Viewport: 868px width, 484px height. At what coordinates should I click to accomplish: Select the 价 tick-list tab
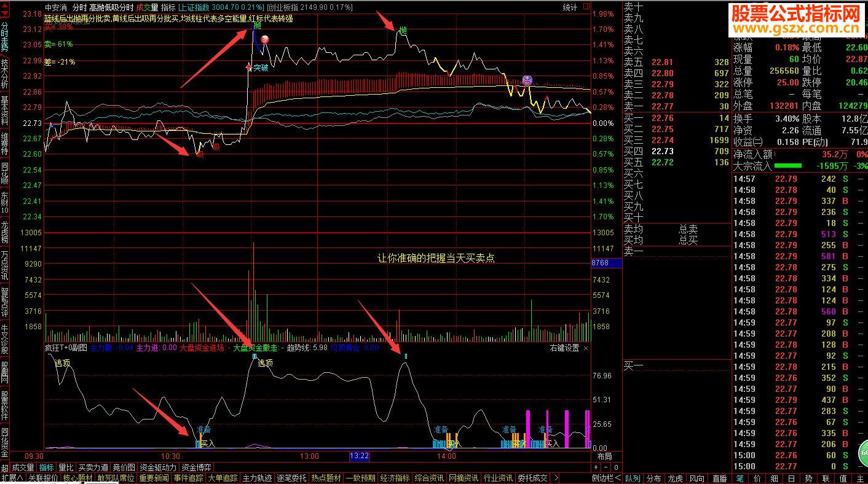757,478
